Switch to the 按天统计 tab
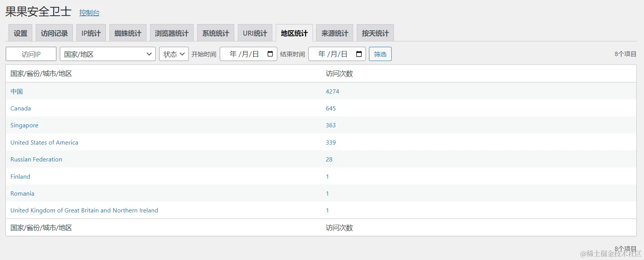Screen dimensions: 644x260 point(375,33)
